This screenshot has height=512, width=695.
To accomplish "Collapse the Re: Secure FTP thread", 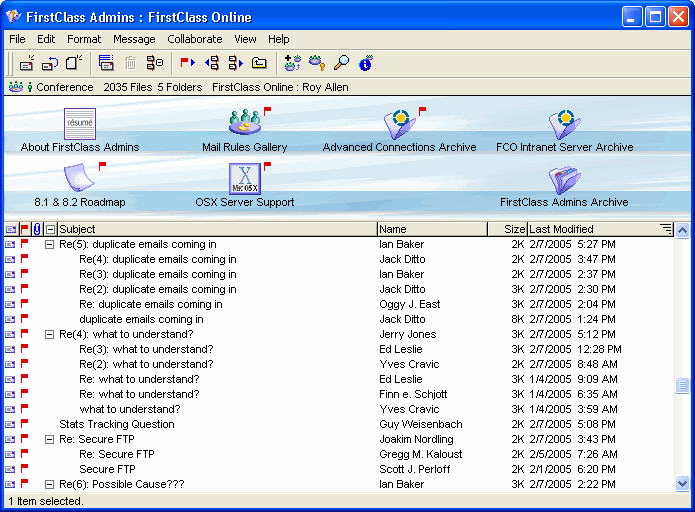I will [50, 440].
